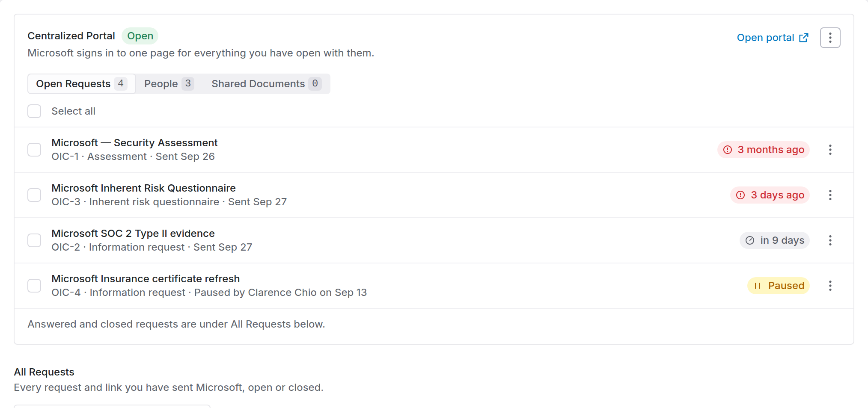Switch to the Shared Documents tab

pos(266,84)
